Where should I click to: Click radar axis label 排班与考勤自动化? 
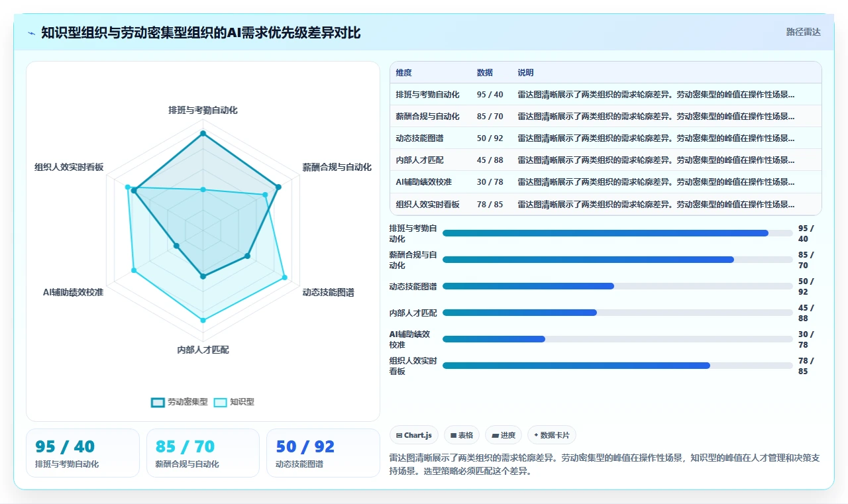[x=203, y=111]
